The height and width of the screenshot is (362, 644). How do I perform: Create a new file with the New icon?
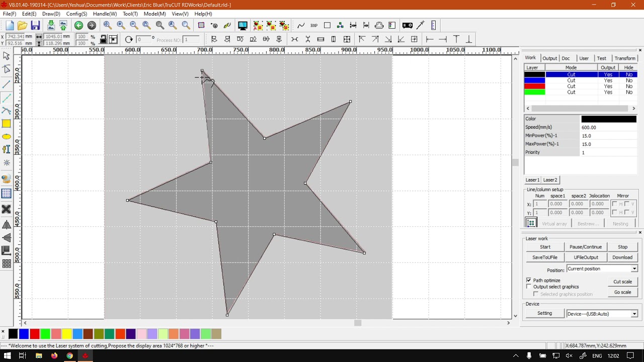click(10, 26)
